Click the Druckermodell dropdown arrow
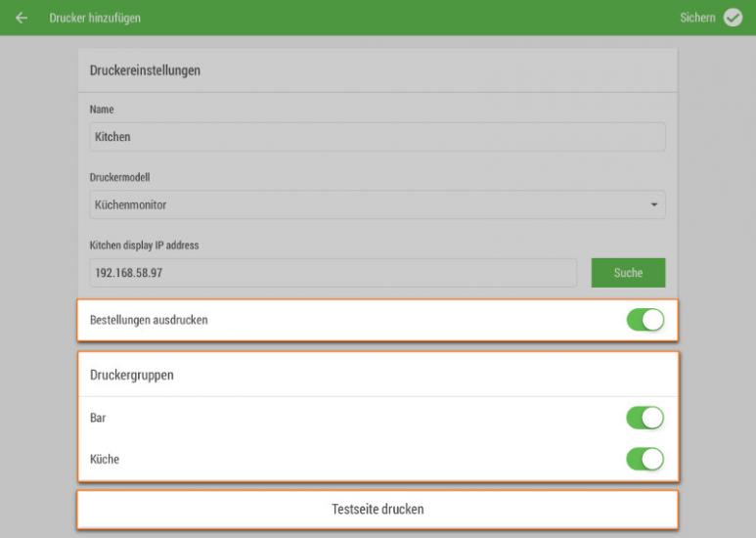Screen dimensions: 756x538 pos(653,204)
